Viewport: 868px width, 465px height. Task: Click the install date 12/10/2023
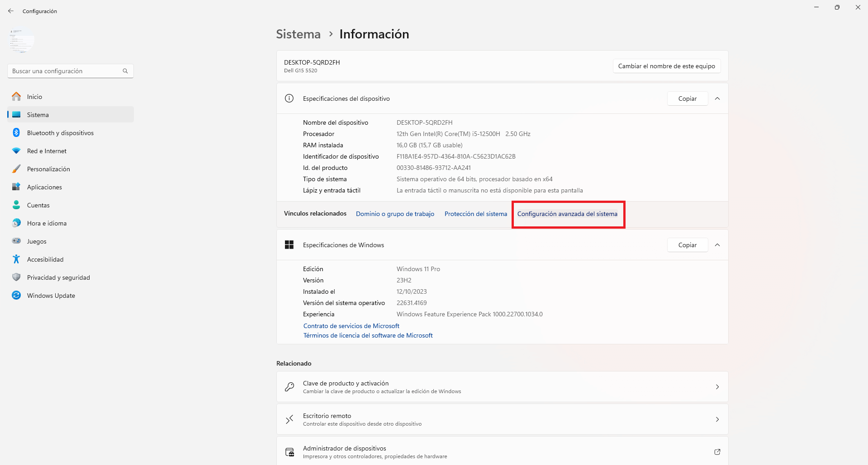[x=412, y=291]
